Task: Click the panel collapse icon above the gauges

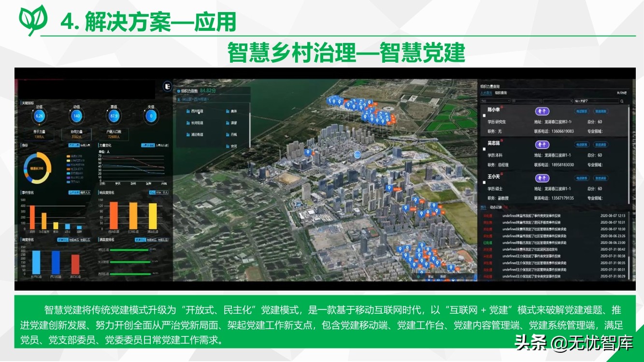Action: point(167,86)
